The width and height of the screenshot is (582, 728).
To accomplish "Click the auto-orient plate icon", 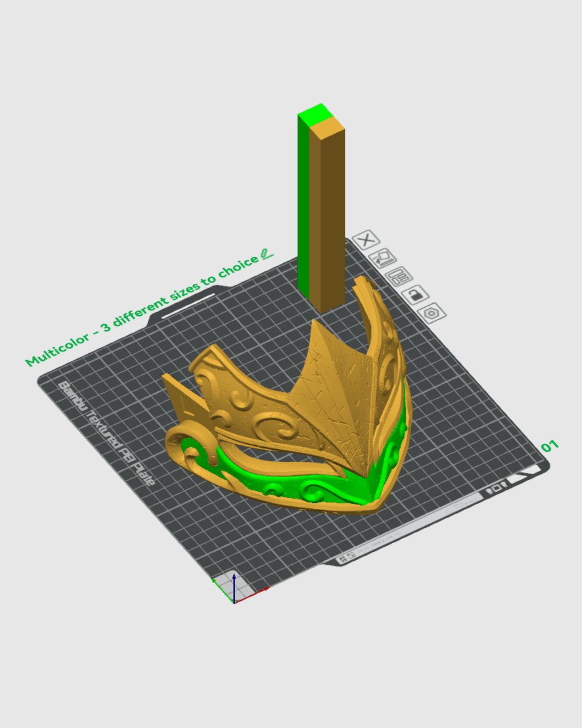I will (383, 259).
